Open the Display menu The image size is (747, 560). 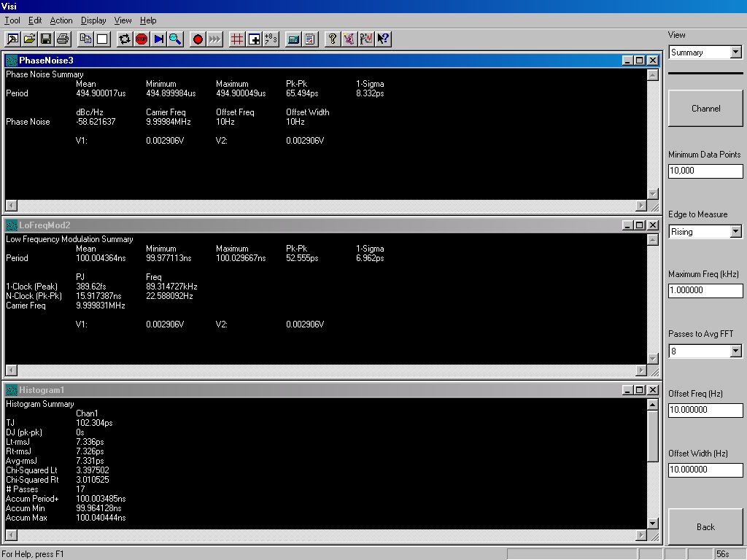tap(93, 20)
